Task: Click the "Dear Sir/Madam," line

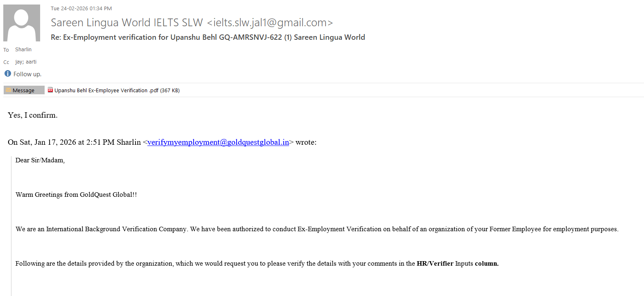Action: (x=40, y=160)
